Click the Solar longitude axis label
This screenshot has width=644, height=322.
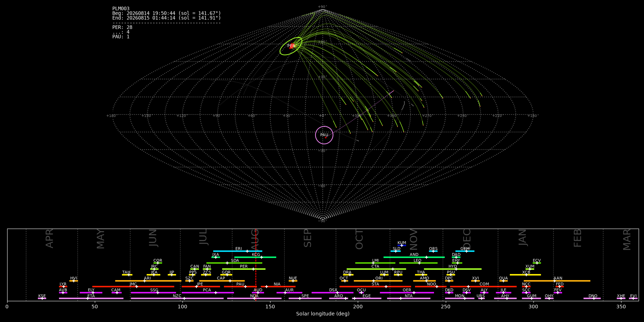pos(323,314)
